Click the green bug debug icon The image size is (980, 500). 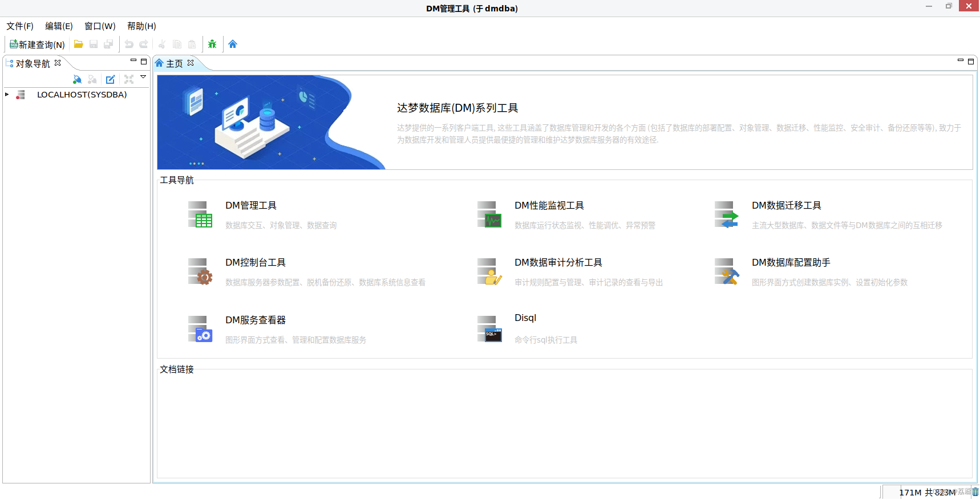tap(212, 44)
